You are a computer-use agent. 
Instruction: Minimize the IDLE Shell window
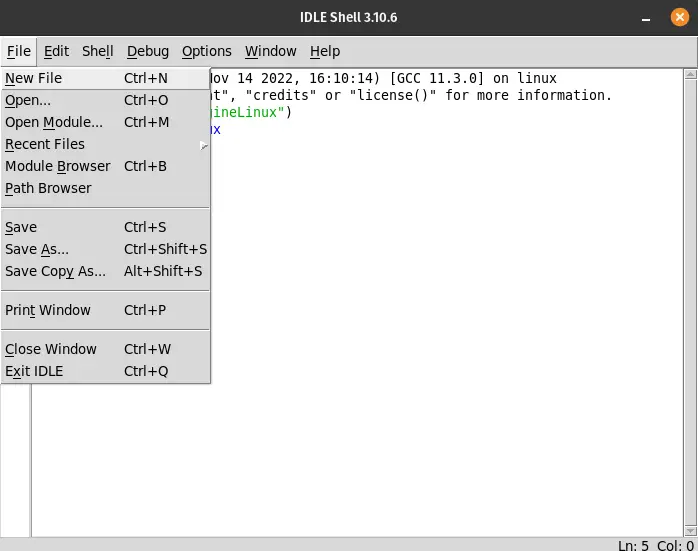[646, 18]
